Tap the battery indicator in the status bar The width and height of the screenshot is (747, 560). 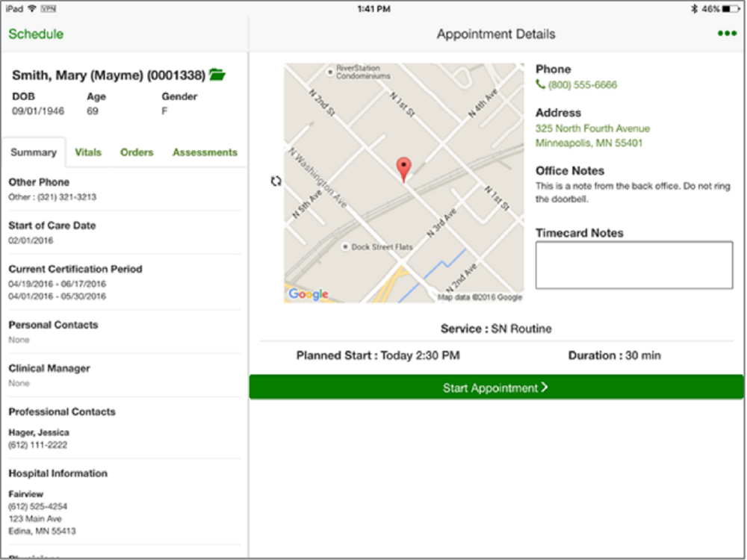click(x=729, y=8)
